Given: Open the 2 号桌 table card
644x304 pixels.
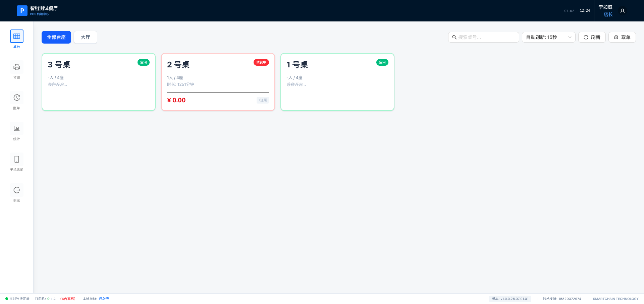Looking at the screenshot, I should [x=218, y=82].
